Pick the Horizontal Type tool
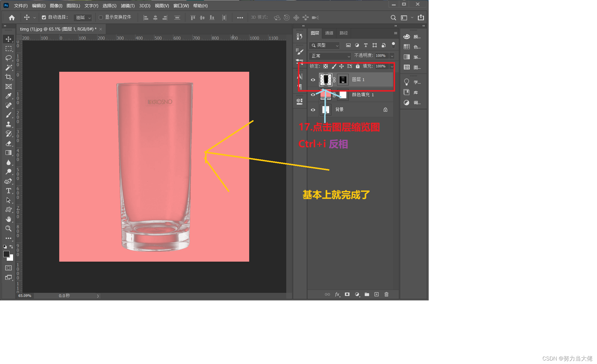This screenshot has height=364, width=597. (x=8, y=191)
